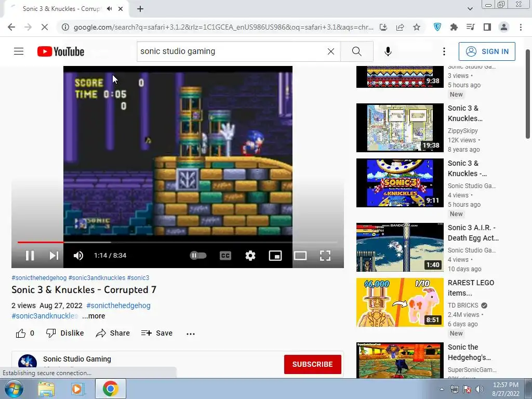The height and width of the screenshot is (399, 532).
Task: Open the Chrome three-dot menu
Action: click(x=521, y=27)
